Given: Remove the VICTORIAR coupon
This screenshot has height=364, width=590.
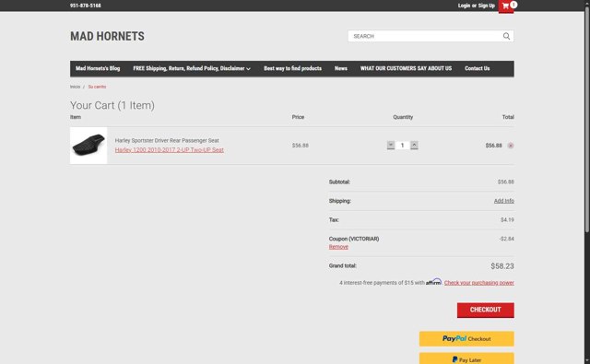Looking at the screenshot, I should 338,247.
